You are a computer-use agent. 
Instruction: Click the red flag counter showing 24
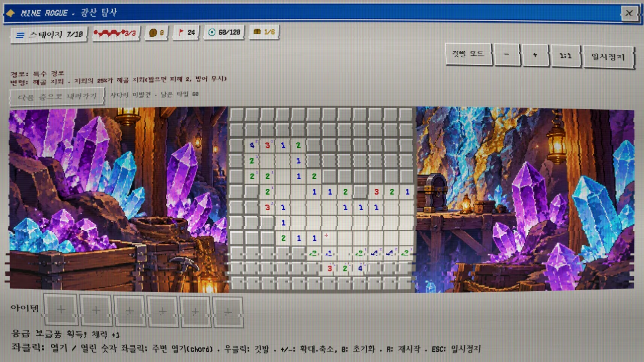pyautogui.click(x=185, y=33)
